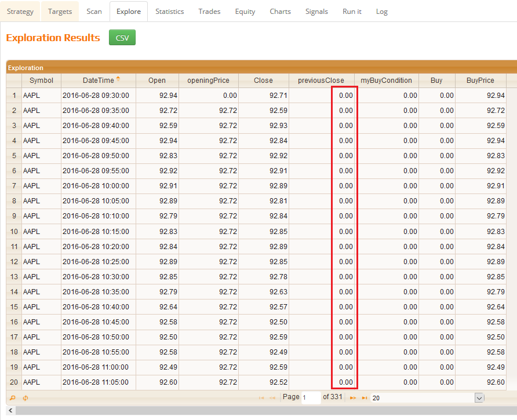Click the DateTime sort arrow icon

(x=118, y=79)
